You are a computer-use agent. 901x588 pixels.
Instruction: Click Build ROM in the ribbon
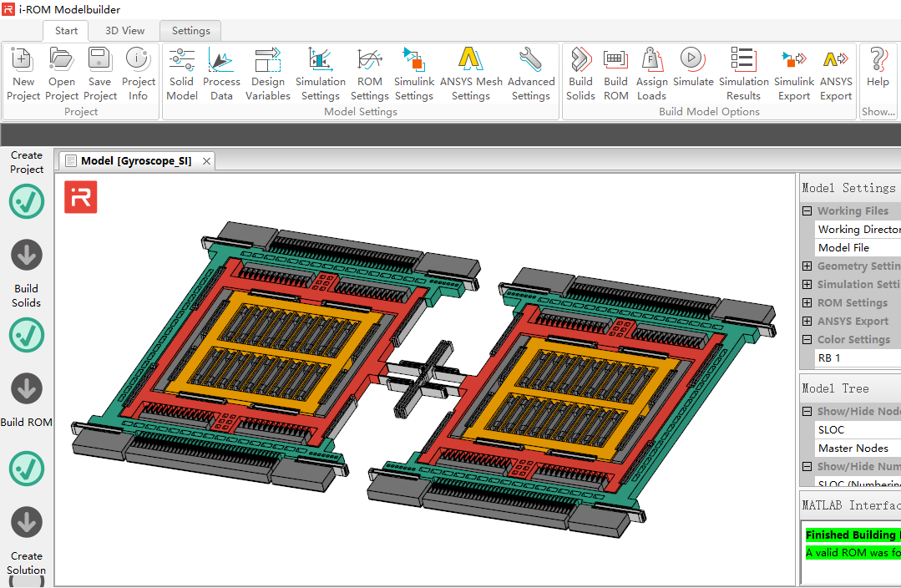(x=615, y=73)
